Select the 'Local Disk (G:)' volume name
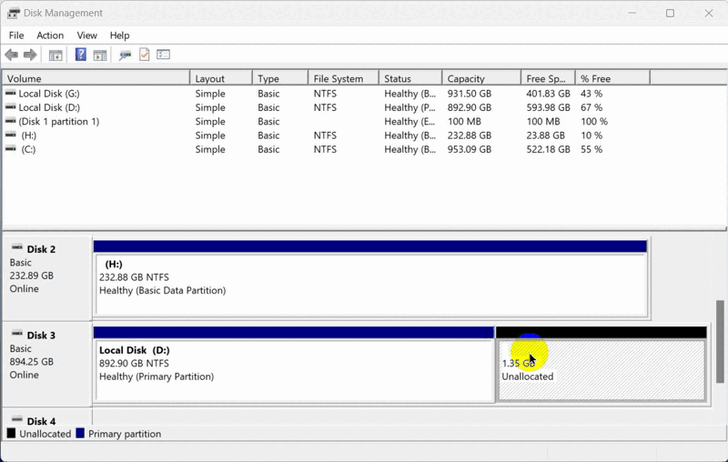Screen dimensions: 728x462 tap(49, 93)
